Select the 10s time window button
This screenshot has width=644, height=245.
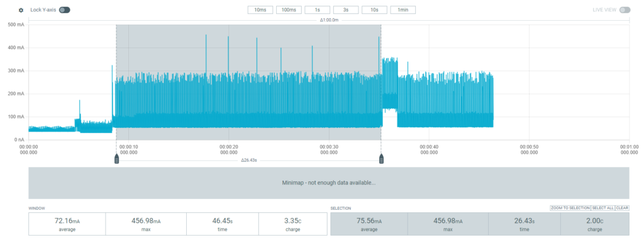pos(374,10)
